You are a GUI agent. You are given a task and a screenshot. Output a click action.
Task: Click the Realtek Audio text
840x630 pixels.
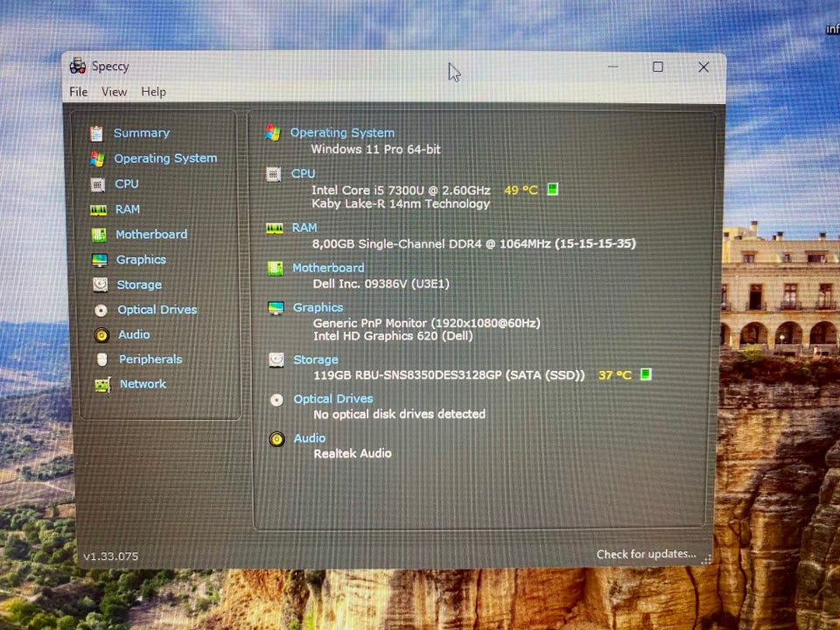353,454
